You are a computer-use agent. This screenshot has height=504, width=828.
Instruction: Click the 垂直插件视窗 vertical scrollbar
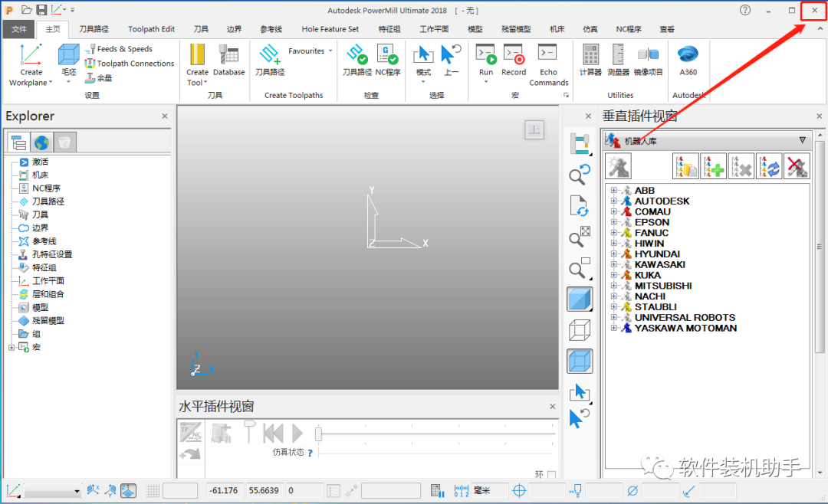point(820,247)
